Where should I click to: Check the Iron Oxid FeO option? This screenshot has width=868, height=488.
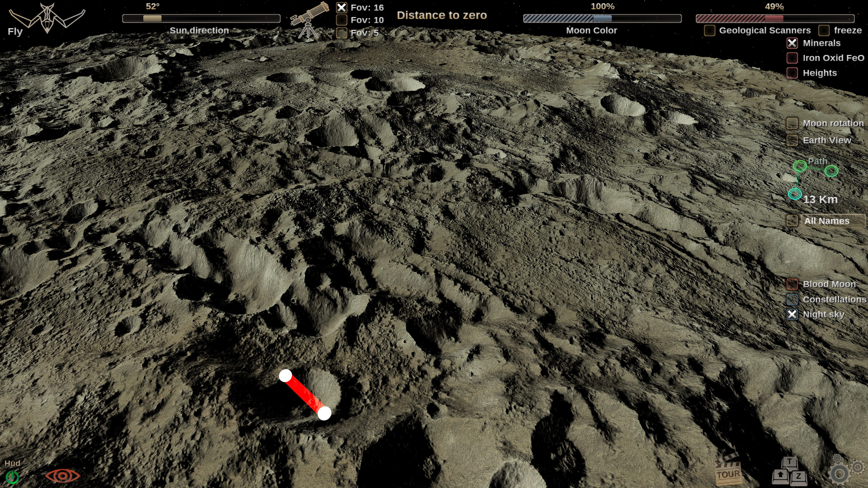[793, 58]
